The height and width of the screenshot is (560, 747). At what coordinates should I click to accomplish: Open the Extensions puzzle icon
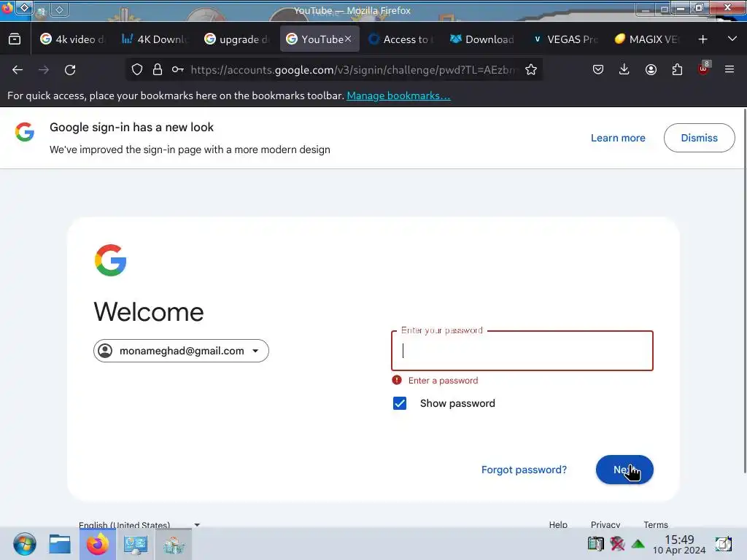677,69
